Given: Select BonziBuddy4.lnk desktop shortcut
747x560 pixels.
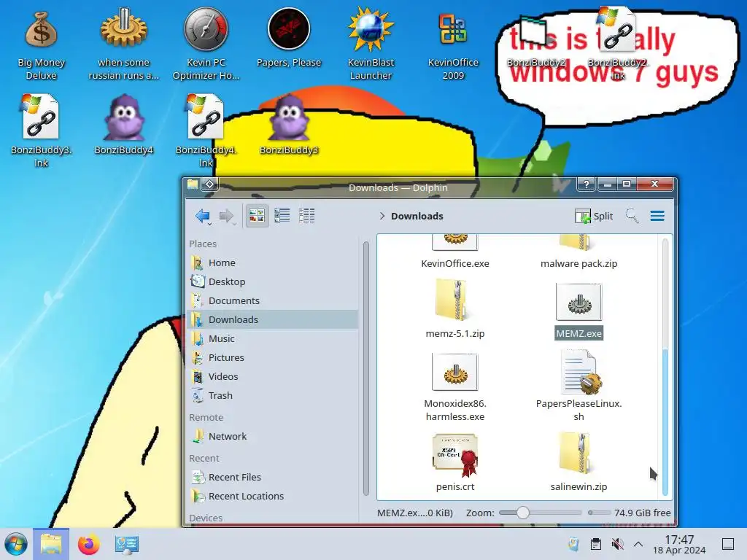Looking at the screenshot, I should (206, 131).
